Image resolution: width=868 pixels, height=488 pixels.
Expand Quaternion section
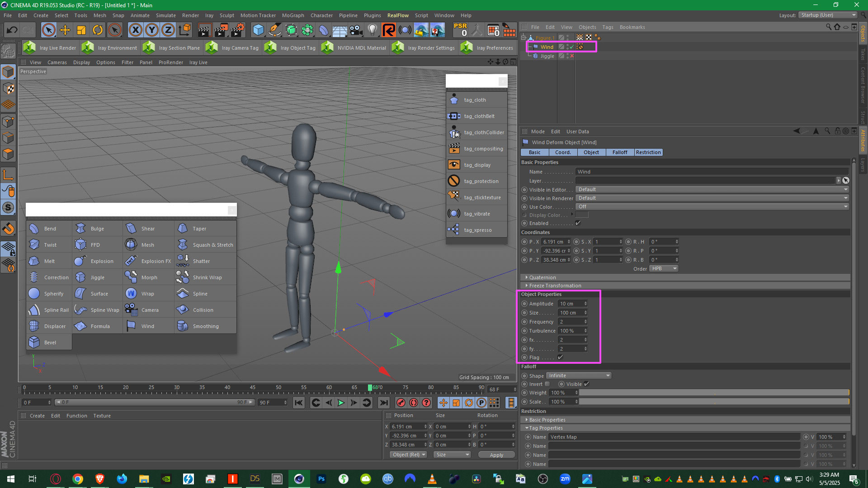pos(542,277)
